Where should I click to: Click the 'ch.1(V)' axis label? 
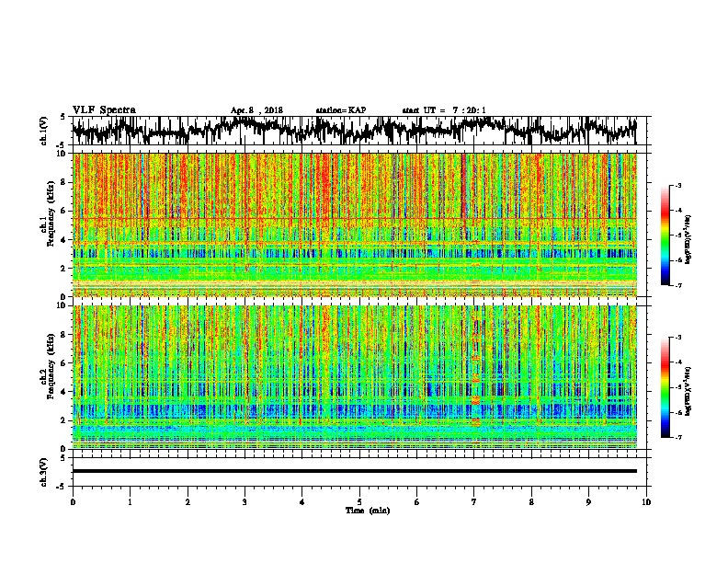point(44,131)
